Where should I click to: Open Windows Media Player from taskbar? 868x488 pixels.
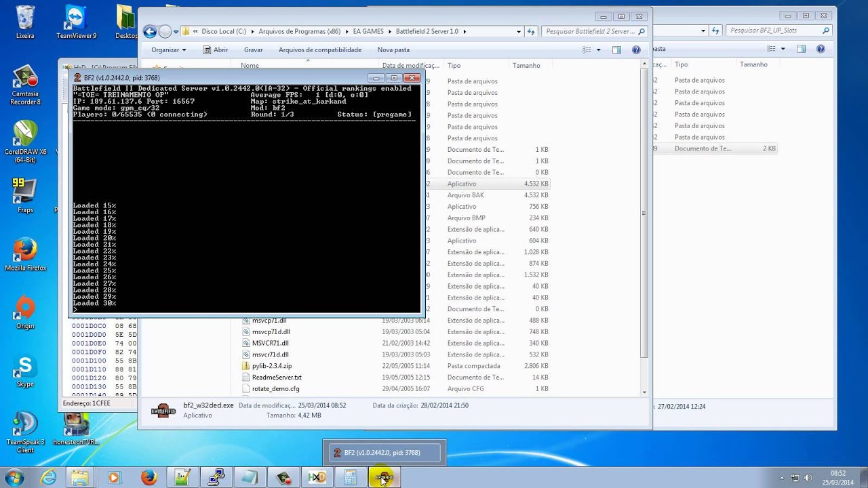(115, 477)
